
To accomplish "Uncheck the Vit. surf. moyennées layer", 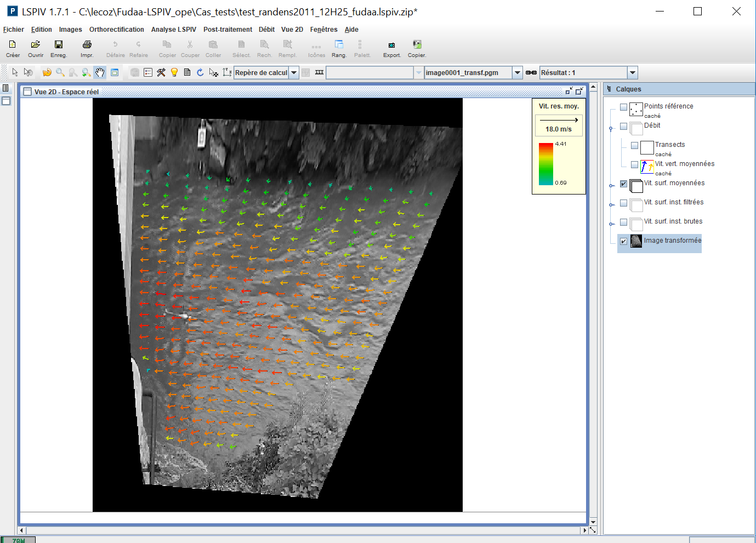I will [x=623, y=184].
